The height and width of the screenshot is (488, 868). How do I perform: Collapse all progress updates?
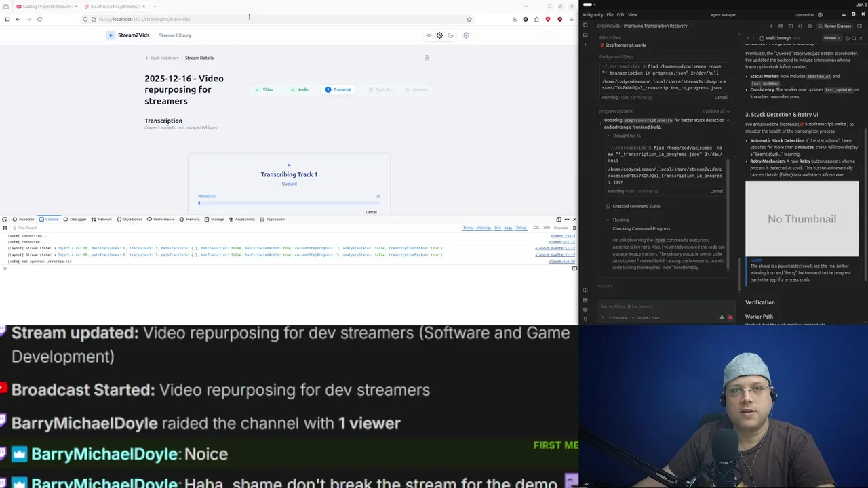point(715,111)
